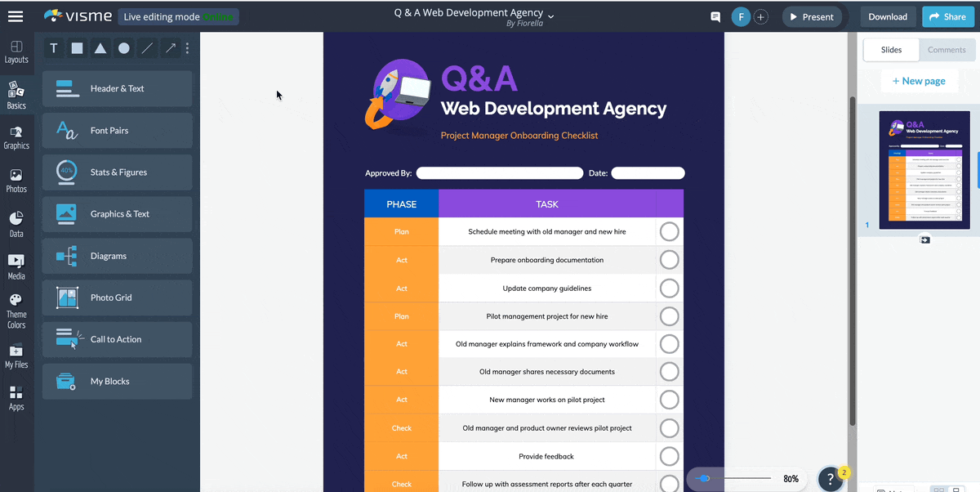This screenshot has height=492, width=980.
Task: Open the My Blocks section
Action: [117, 381]
